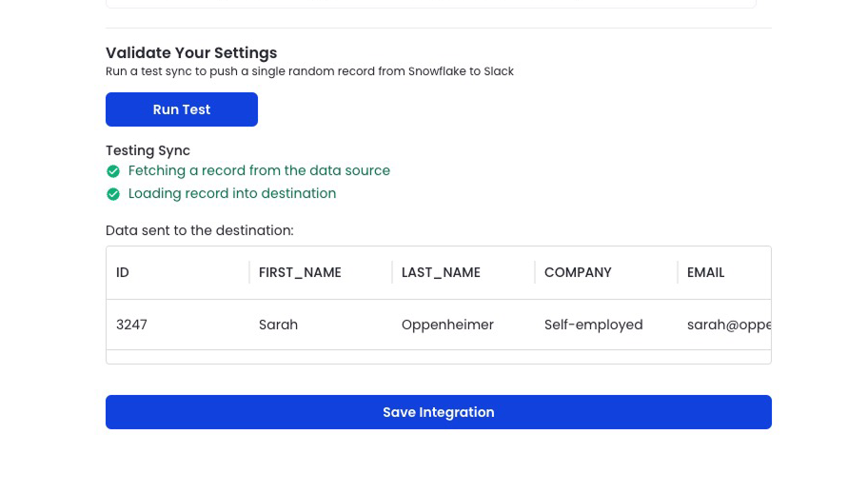Click the 'Data sent to the destination:' label
This screenshot has width=868, height=493.
[200, 230]
